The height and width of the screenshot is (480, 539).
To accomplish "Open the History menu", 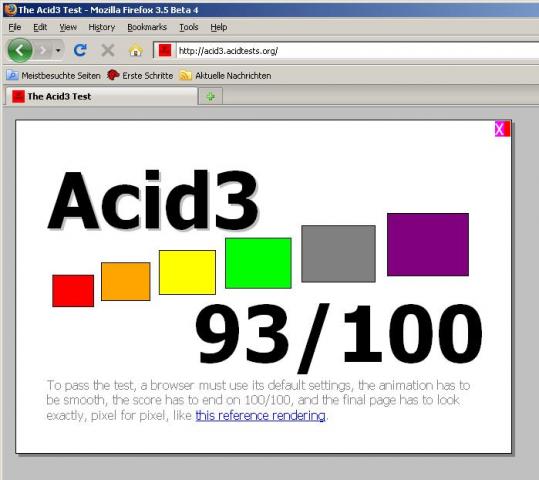I will click(102, 27).
